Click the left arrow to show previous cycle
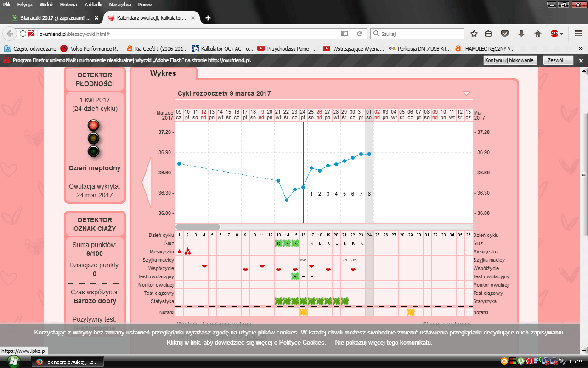Viewport: 588px width, 368px height. 147,183
